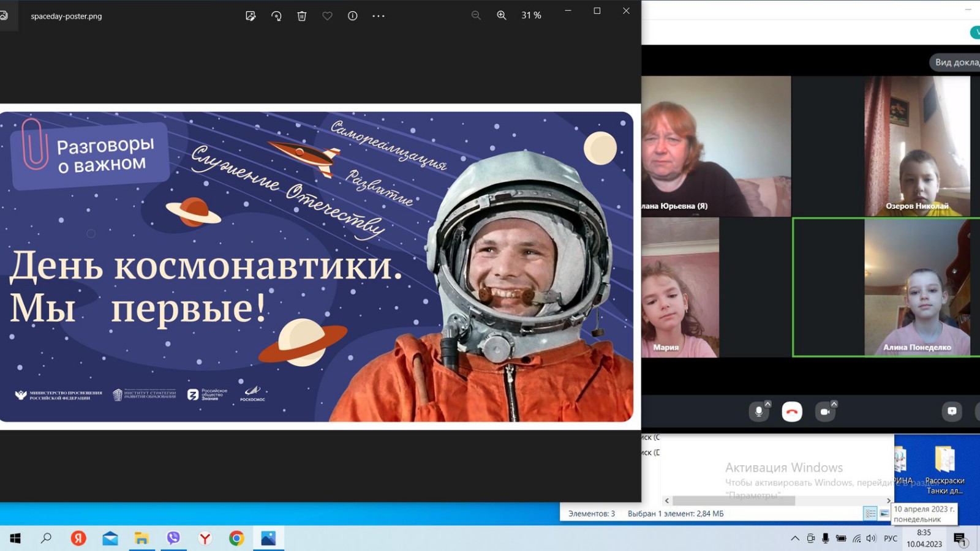Open Google Chrome on the taskbar
The height and width of the screenshot is (551, 980).
(236, 538)
